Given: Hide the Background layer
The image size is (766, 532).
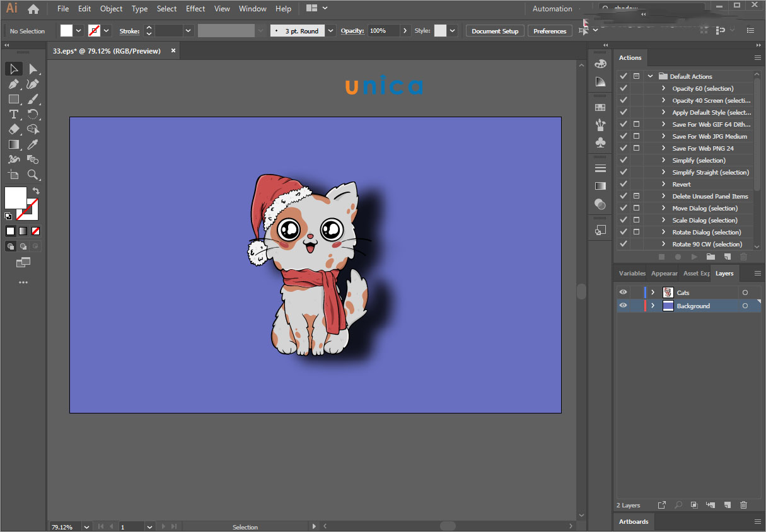Looking at the screenshot, I should (x=623, y=306).
